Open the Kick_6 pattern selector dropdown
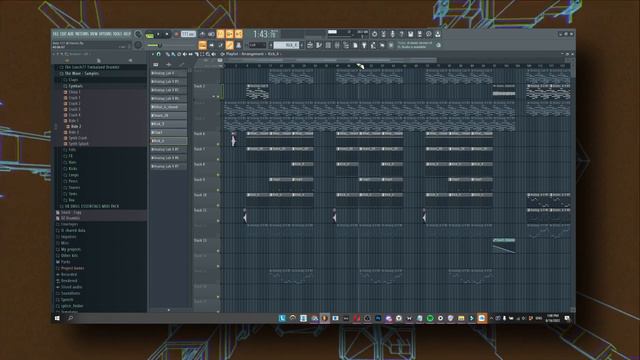640x360 pixels. [x=287, y=45]
